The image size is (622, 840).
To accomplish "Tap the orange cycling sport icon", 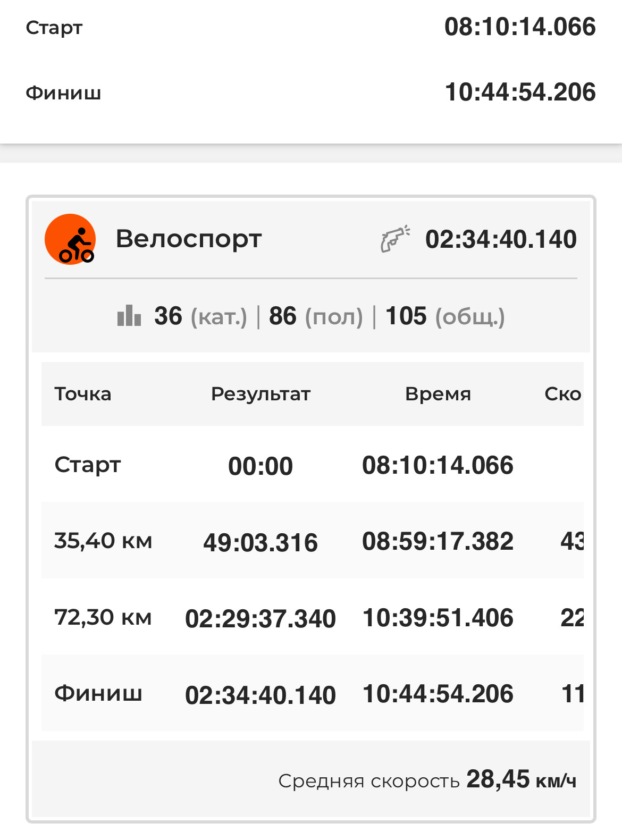I will pos(70,239).
